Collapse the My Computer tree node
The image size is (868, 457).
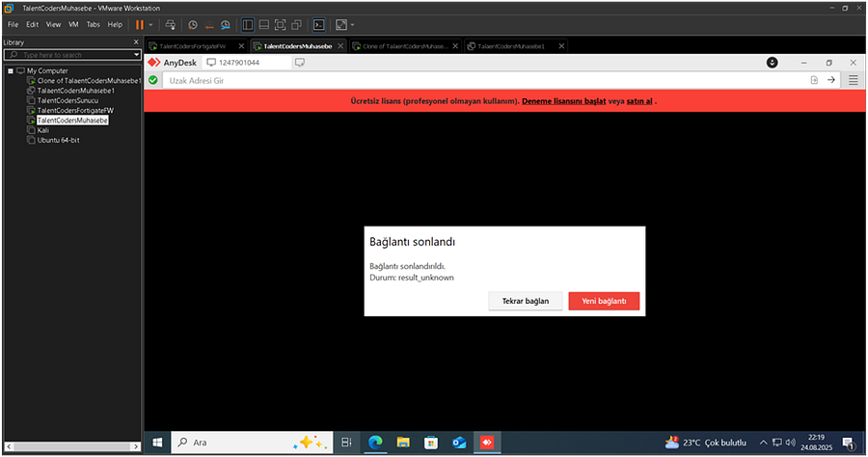(11, 70)
